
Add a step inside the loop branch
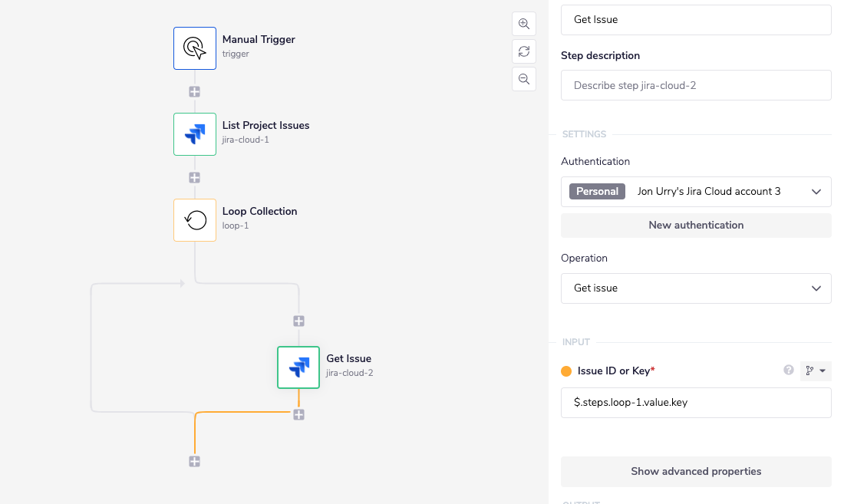coord(298,321)
